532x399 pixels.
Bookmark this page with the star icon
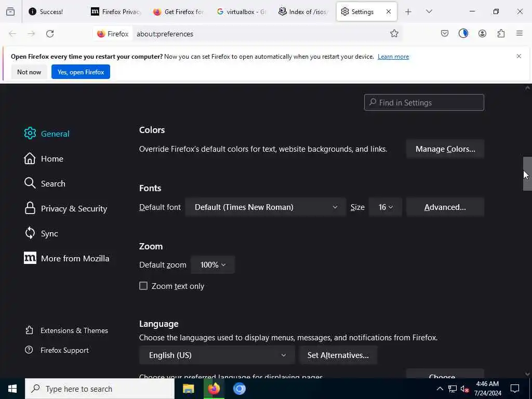coord(394,33)
